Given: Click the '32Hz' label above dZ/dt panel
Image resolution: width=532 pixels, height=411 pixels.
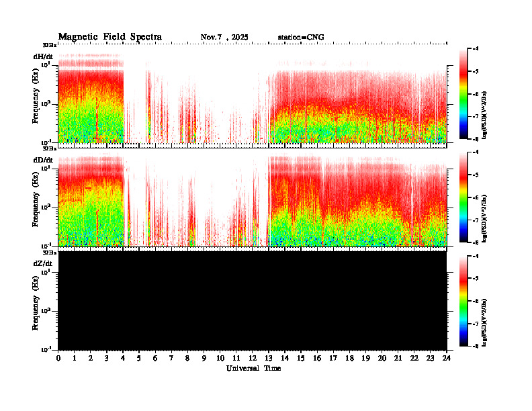Looking at the screenshot, I should (x=50, y=253).
